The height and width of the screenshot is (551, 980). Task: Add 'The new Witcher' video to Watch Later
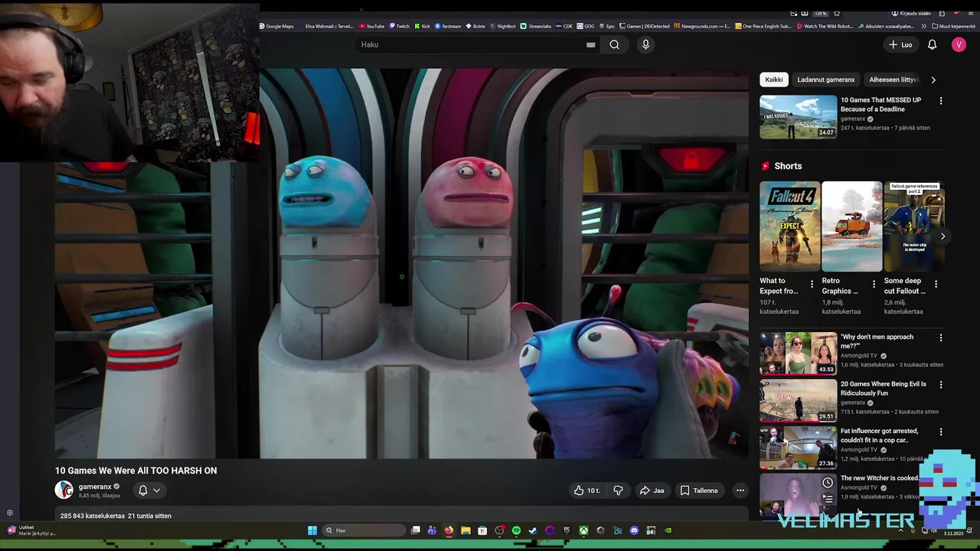(828, 483)
